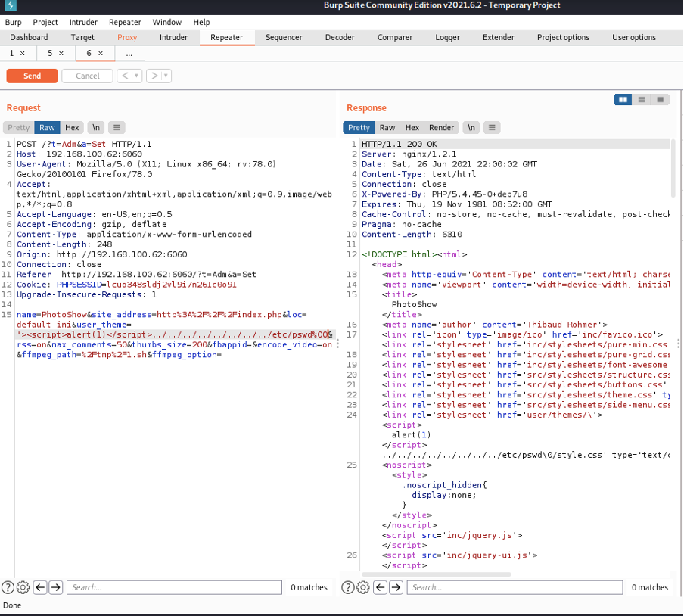
Task: Go to previous request in history
Action: pos(125,76)
